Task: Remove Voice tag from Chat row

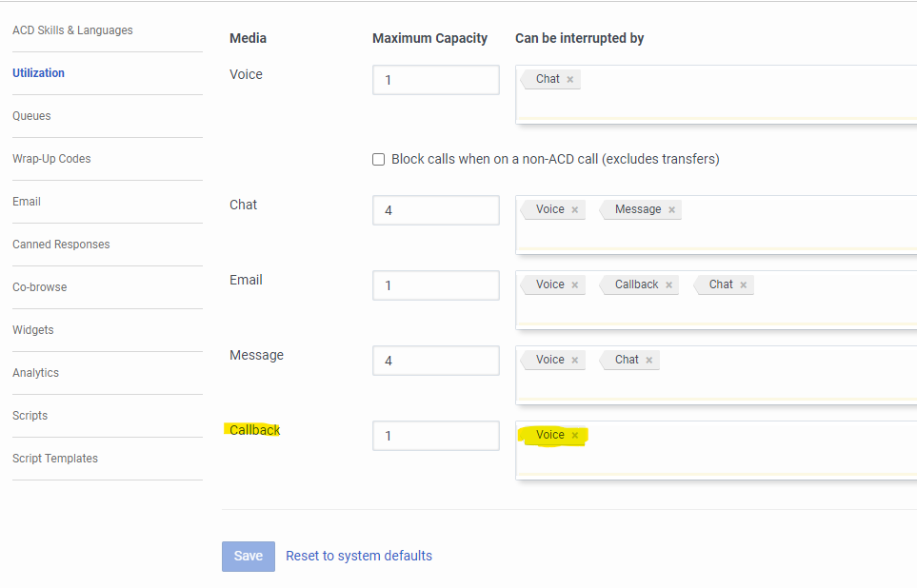Action: (x=575, y=210)
